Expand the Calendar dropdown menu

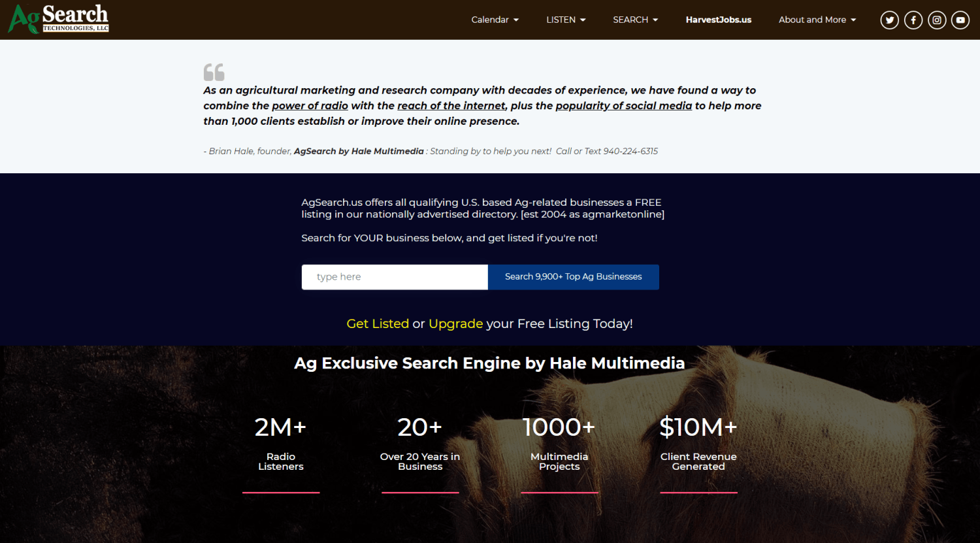(x=495, y=20)
